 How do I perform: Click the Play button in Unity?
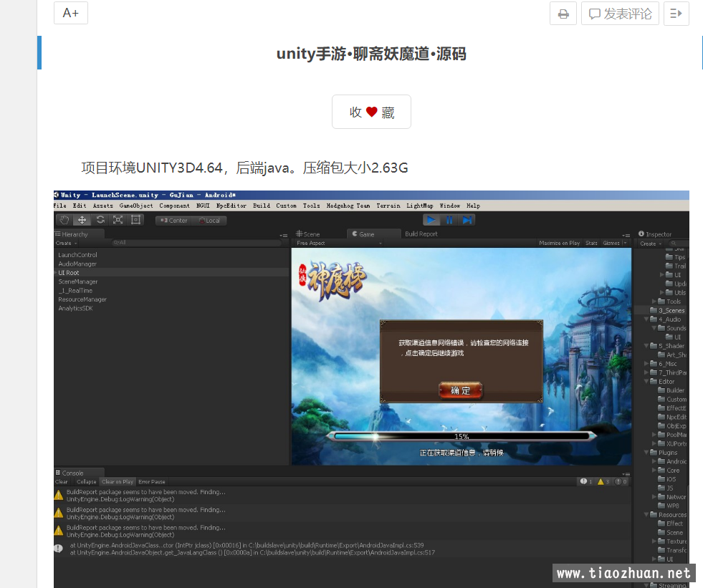coord(431,220)
